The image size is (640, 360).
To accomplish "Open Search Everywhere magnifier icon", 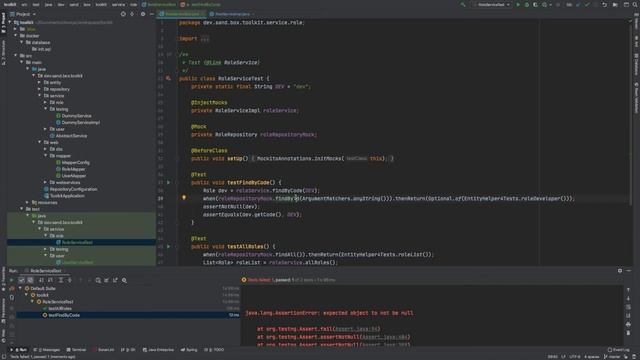I will 635,5.
